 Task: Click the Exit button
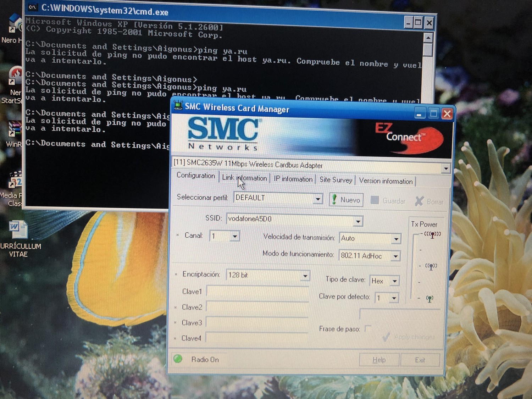coord(420,360)
